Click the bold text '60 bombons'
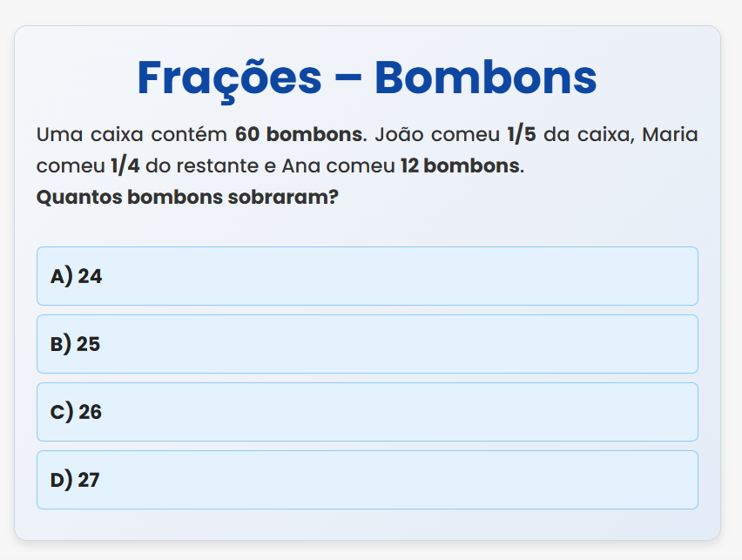This screenshot has height=560, width=742. [x=298, y=135]
